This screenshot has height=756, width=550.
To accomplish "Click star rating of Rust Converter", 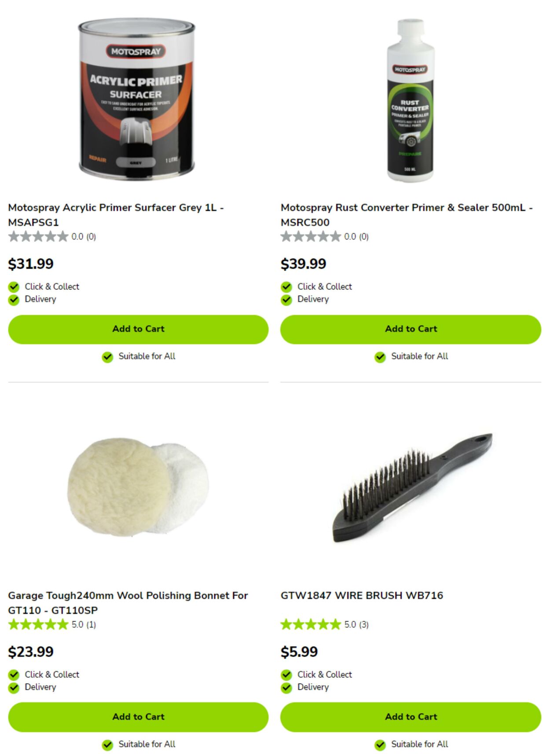I will tap(311, 237).
